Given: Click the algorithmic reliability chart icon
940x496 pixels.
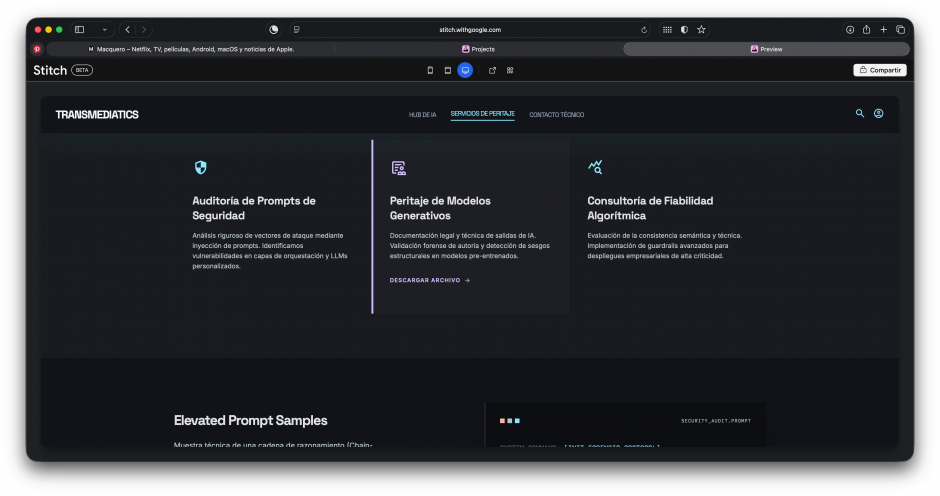Looking at the screenshot, I should click(x=595, y=168).
